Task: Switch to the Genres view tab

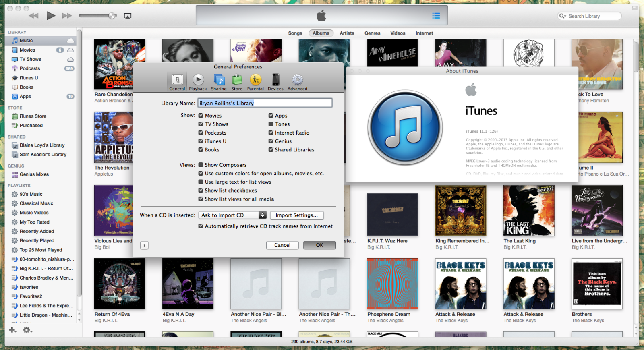Action: click(x=373, y=33)
